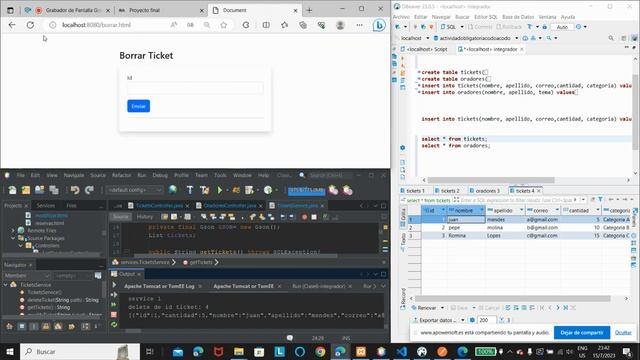
Task: Collapse the TicketsService navigator node
Action: tap(6, 284)
